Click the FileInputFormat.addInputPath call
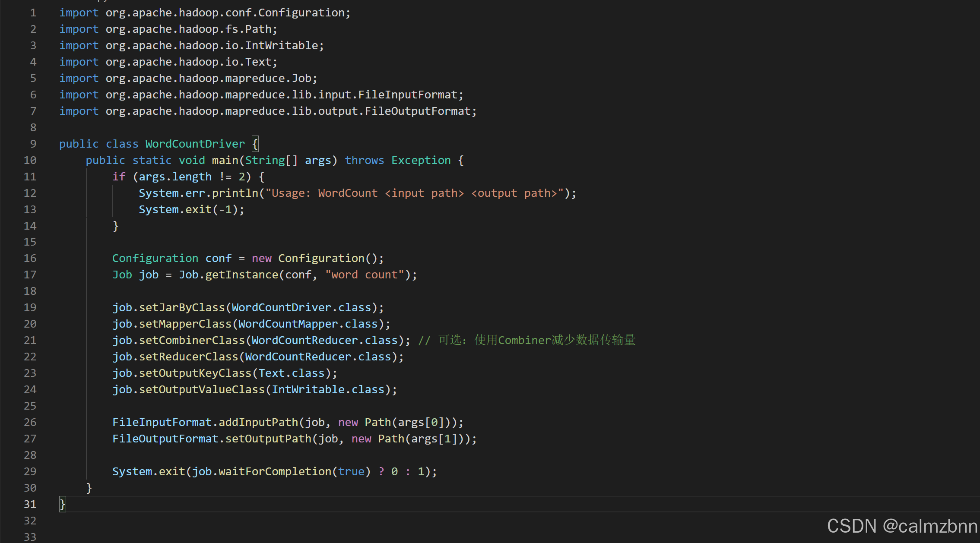The image size is (980, 543). click(205, 422)
